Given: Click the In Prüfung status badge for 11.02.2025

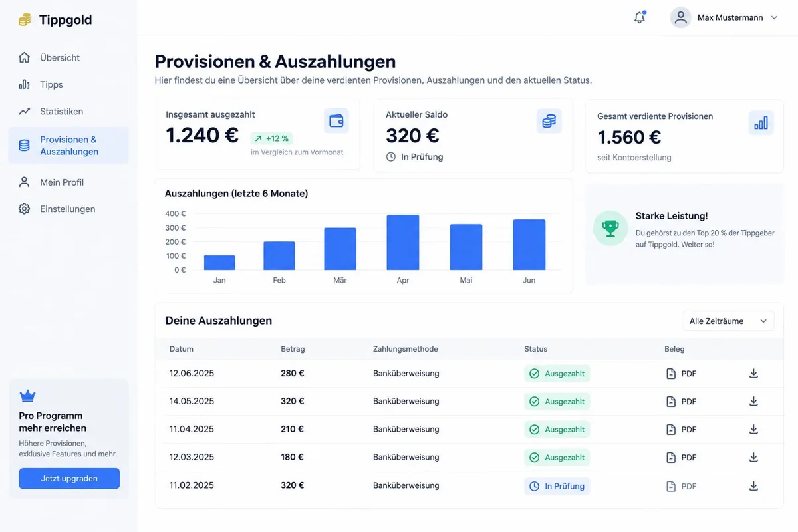Looking at the screenshot, I should point(557,487).
